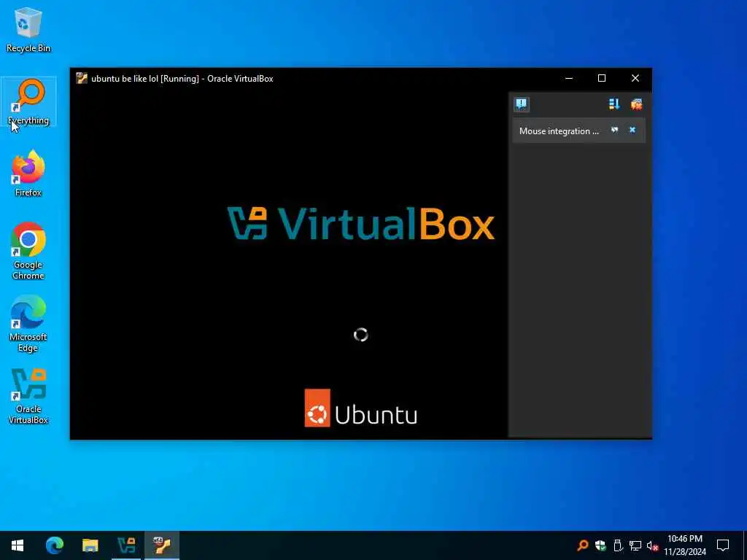Select the Google Chrome desktop shortcut
This screenshot has width=747, height=560.
[x=28, y=251]
